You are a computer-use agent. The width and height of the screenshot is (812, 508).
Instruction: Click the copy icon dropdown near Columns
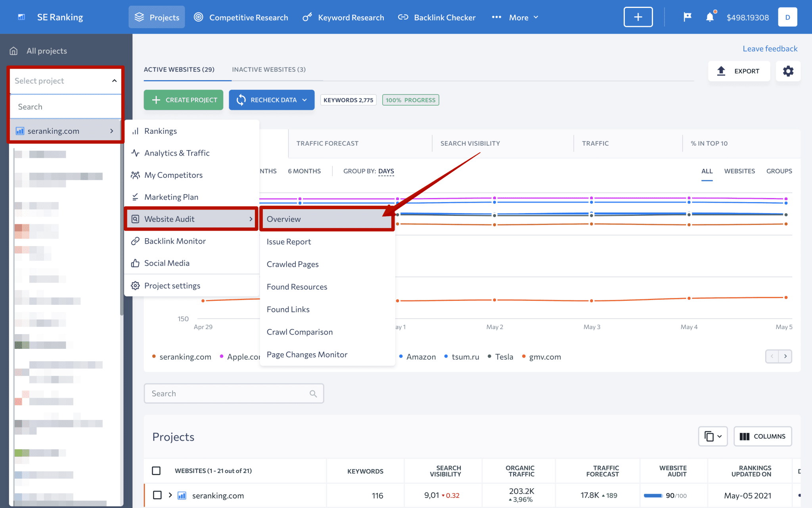[x=712, y=436]
